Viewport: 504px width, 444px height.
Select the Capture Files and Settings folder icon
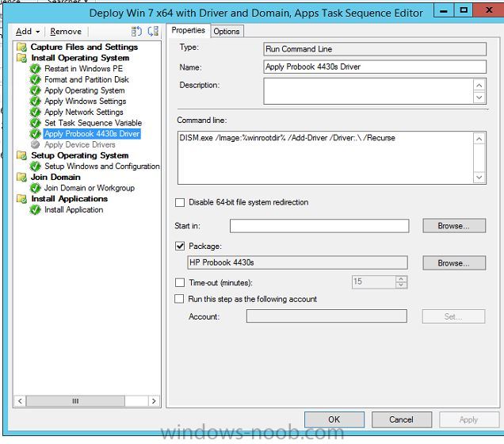pos(21,48)
